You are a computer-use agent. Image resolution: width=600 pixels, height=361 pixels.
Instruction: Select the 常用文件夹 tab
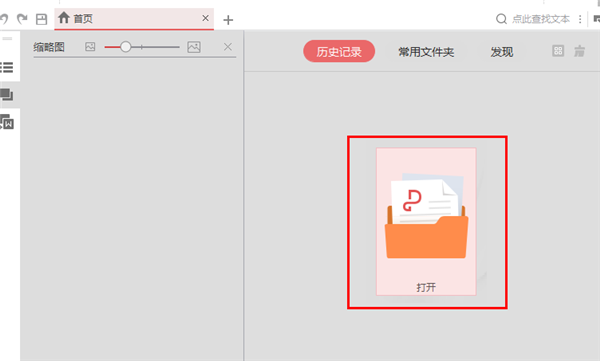coord(426,52)
